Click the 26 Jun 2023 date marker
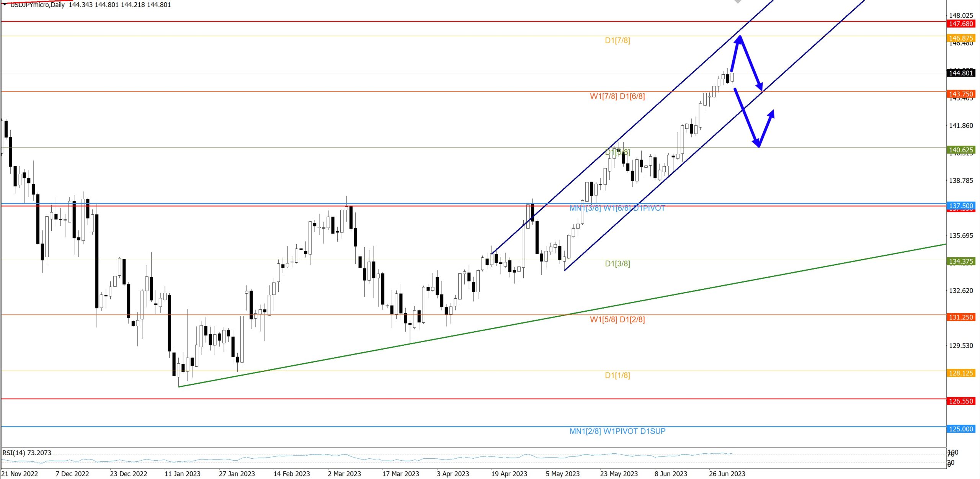 pyautogui.click(x=727, y=474)
